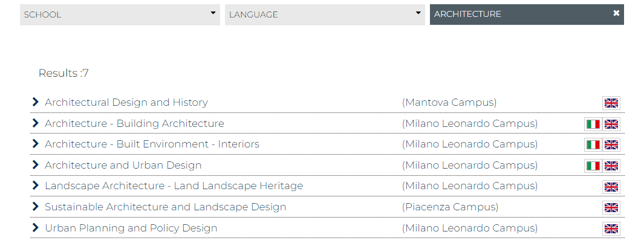Image resolution: width=644 pixels, height=249 pixels.
Task: Expand Architecture - Building Architecture chevron
Action: coord(35,123)
